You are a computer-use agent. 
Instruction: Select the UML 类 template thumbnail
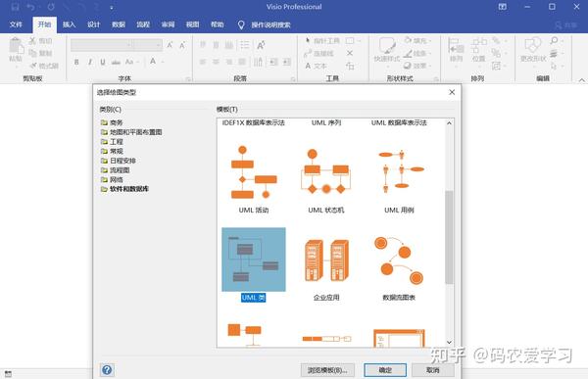pos(254,260)
